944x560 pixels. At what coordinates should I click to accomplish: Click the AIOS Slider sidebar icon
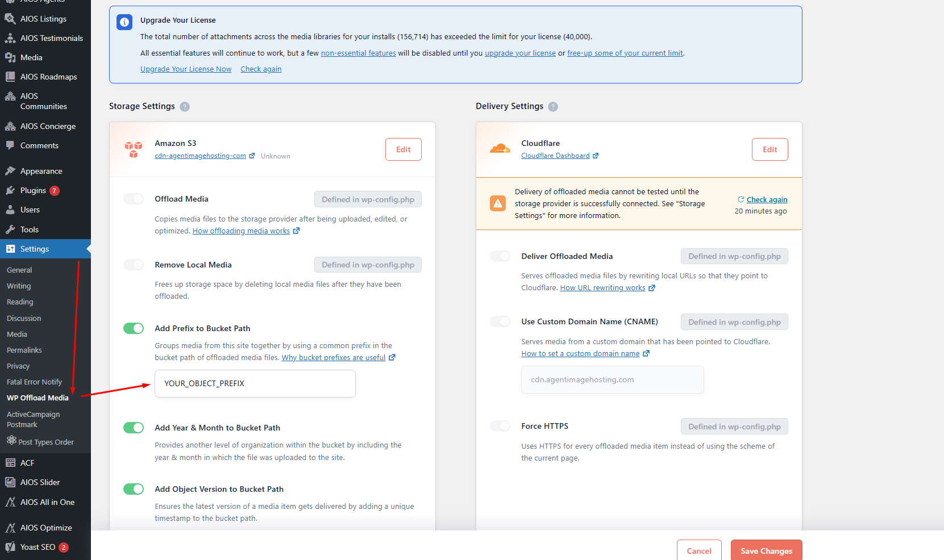[10, 482]
